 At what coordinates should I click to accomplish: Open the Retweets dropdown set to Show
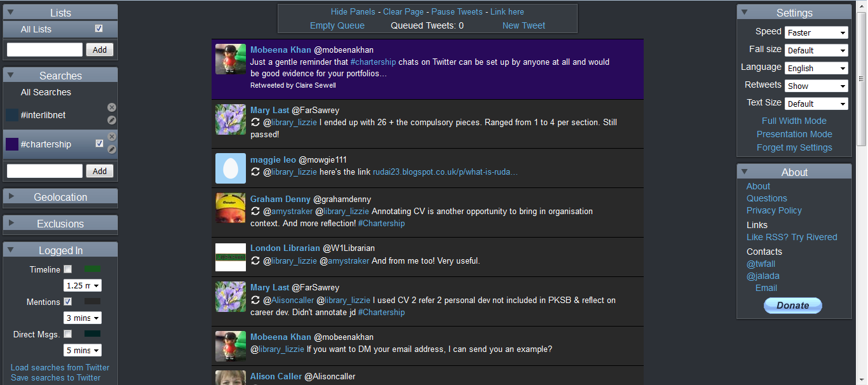tap(817, 86)
